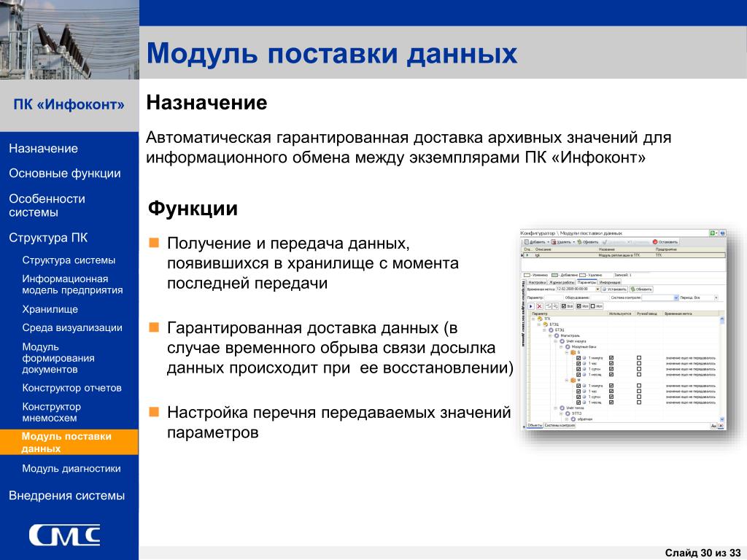Toggle the checked Исп filter button

[x=582, y=306]
